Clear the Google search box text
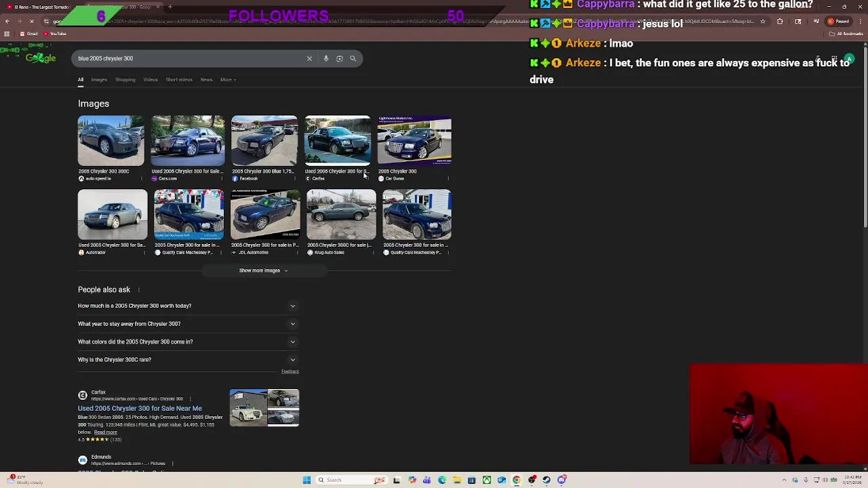 (x=309, y=58)
